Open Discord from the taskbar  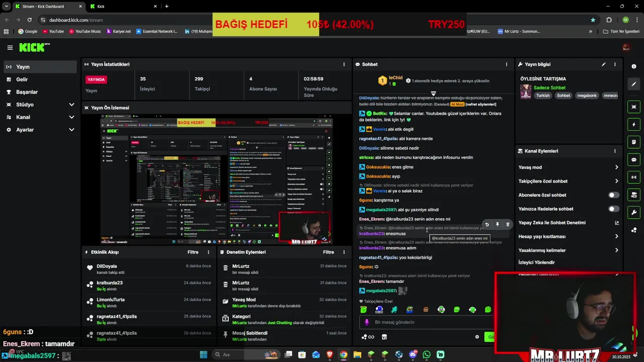point(413,354)
